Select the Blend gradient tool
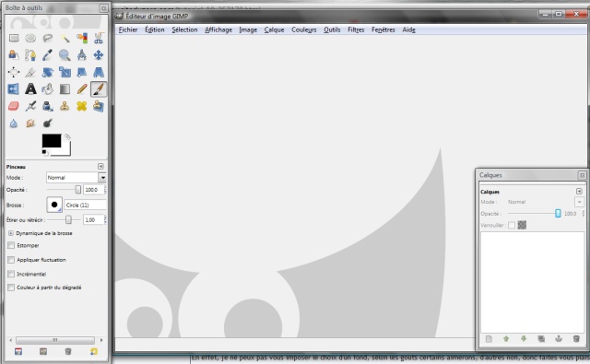The image size is (590, 364). (65, 89)
